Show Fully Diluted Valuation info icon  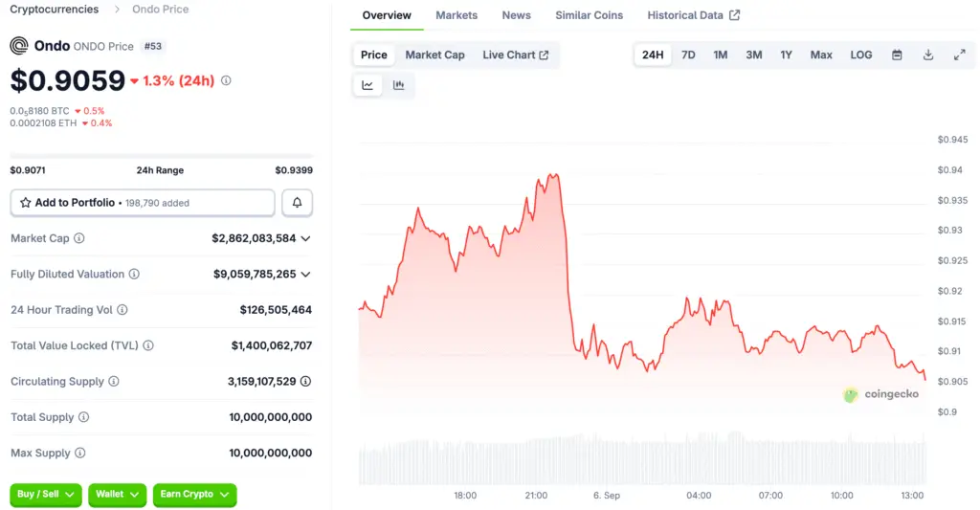coord(134,274)
